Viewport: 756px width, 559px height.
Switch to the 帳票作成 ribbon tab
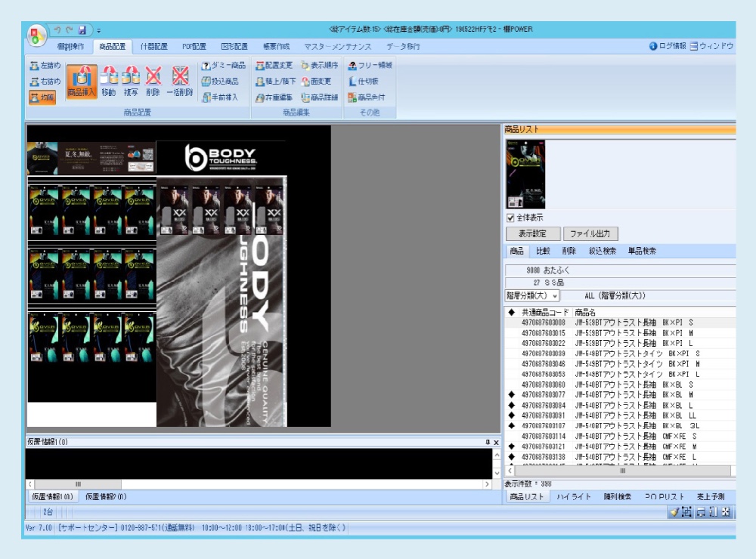pos(276,47)
